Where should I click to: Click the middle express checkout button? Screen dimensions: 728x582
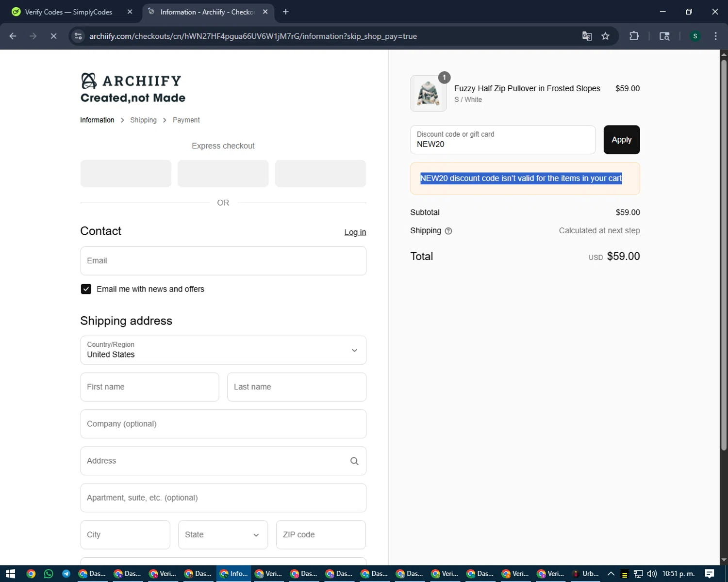(223, 174)
